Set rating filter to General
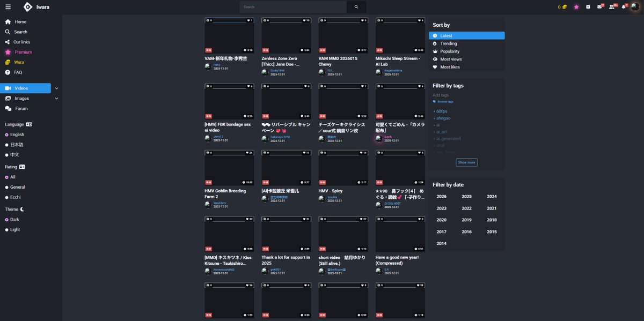The width and height of the screenshot is (644, 321). pos(15,187)
